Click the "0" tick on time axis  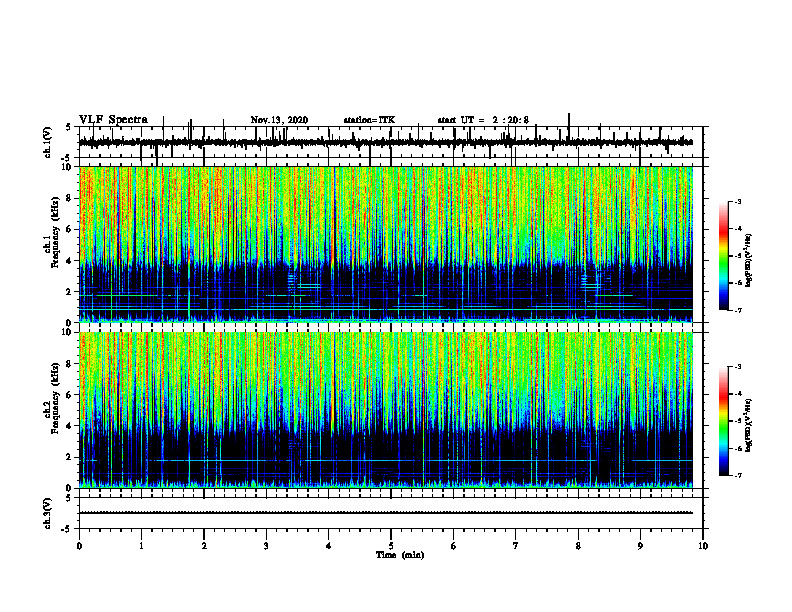tap(79, 546)
